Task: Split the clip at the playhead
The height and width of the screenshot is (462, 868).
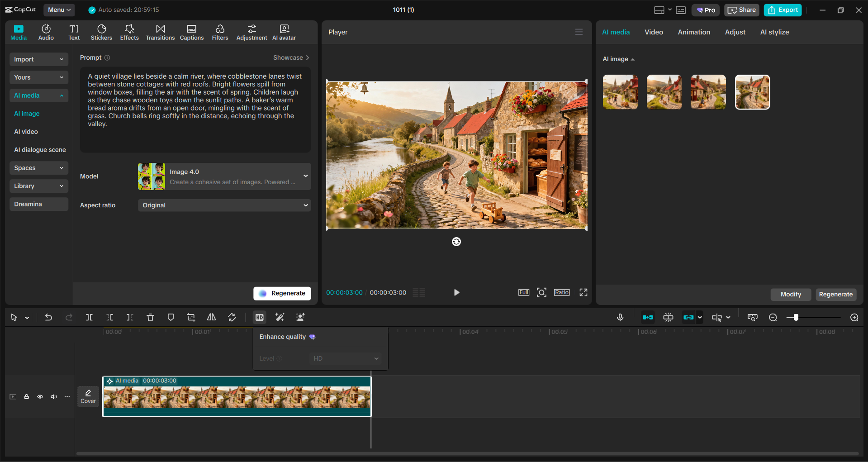Action: (89, 317)
